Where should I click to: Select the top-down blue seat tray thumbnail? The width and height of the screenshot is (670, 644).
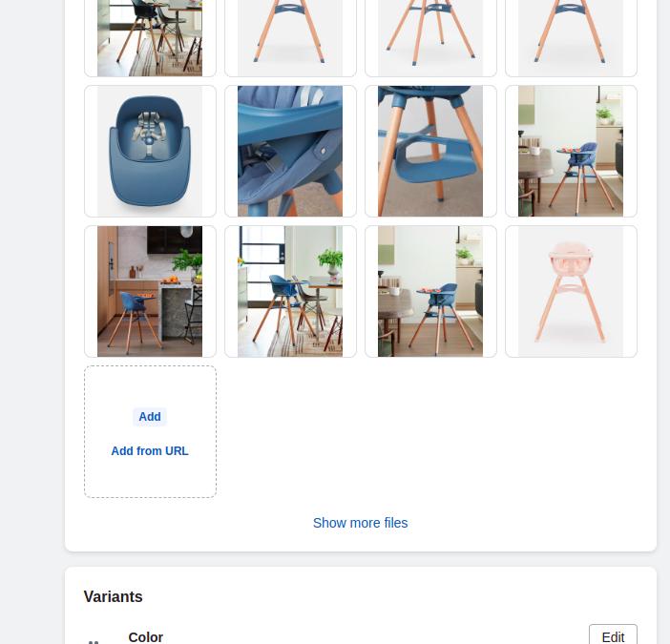point(150,151)
